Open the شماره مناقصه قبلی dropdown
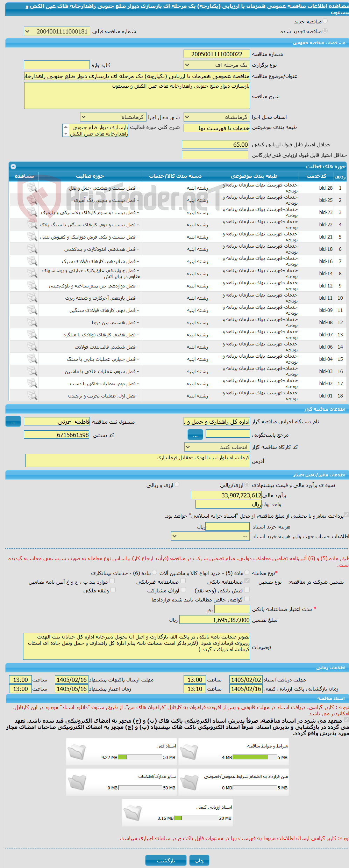Image resolution: width=349 pixels, height=868 pixels. tap(57, 31)
